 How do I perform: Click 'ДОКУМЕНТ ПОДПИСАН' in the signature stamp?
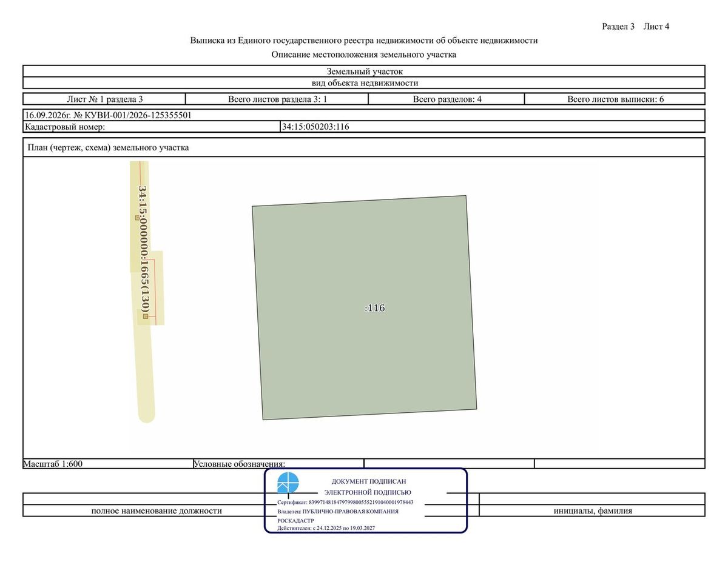point(369,481)
